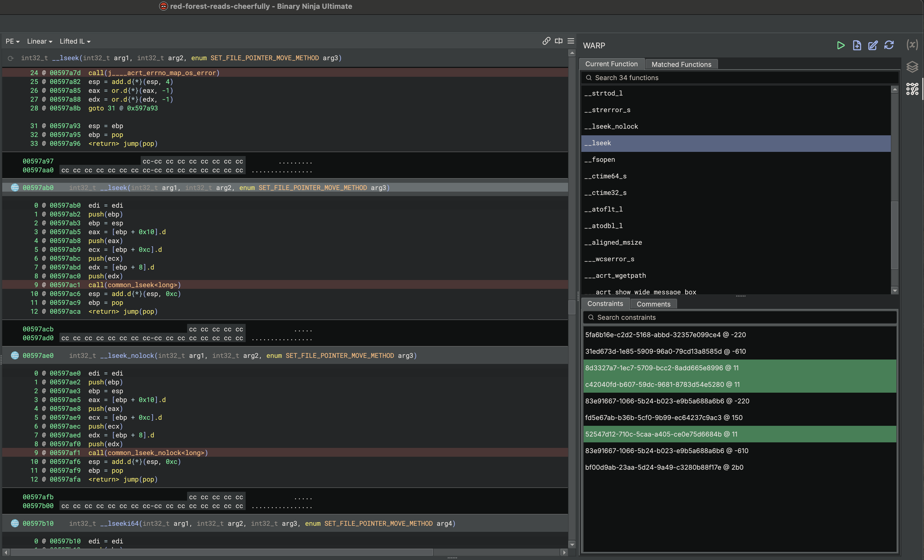
Task: Open the hamburger view options menu
Action: point(571,41)
